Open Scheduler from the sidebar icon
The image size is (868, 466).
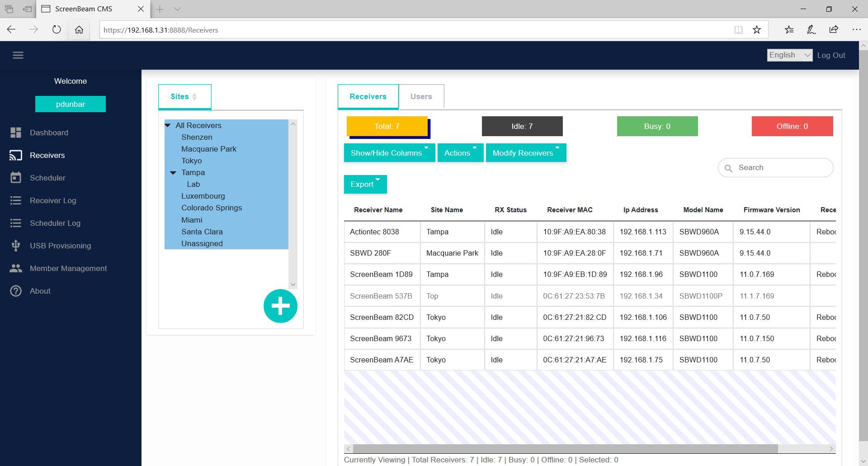point(16,178)
